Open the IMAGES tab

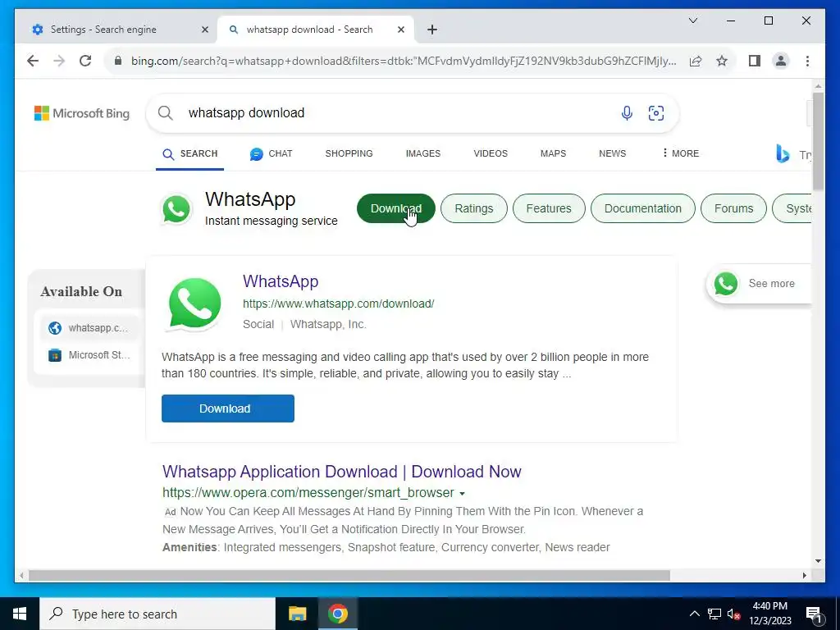coord(422,153)
